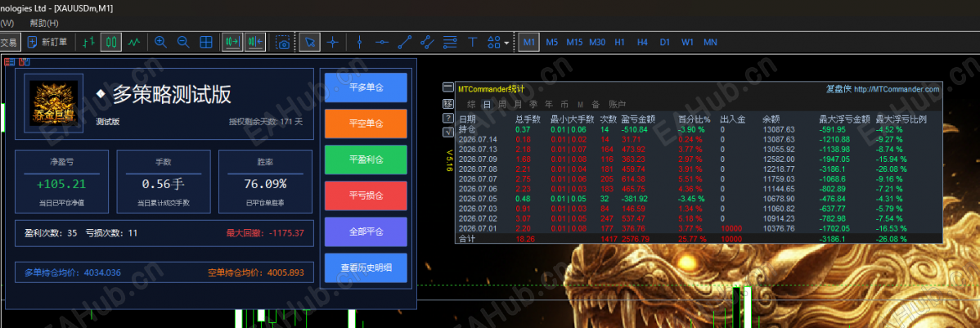The height and width of the screenshot is (328, 980).
Task: Take a chart screenshot with camera icon
Action: click(x=283, y=42)
